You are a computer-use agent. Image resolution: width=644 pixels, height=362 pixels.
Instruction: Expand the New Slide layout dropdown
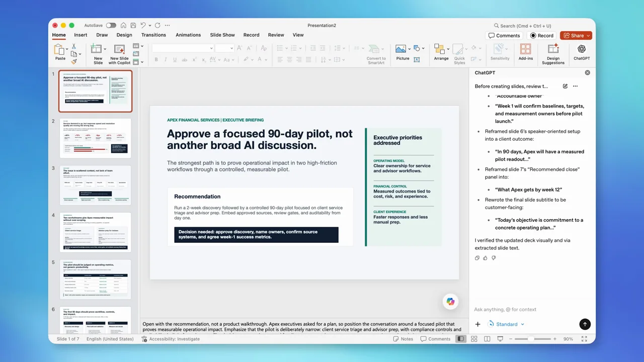click(105, 49)
